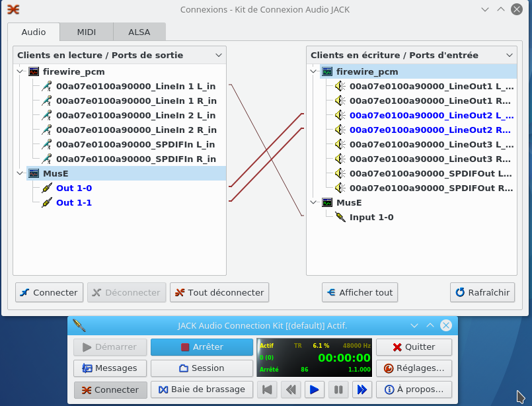The width and height of the screenshot is (532, 406).
Task: Select the 00a07e0100a90000_SPDIFIn R_in port
Action: pyautogui.click(x=135, y=159)
